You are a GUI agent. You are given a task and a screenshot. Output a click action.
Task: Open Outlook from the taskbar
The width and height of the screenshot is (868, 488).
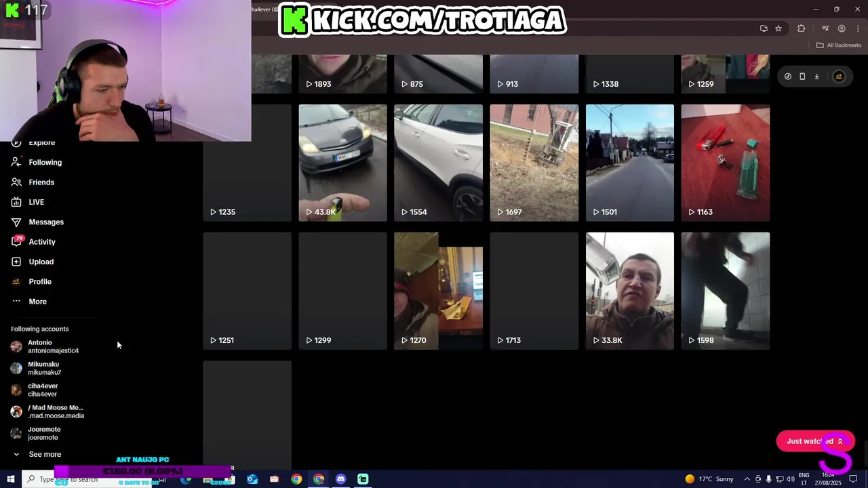tap(252, 479)
